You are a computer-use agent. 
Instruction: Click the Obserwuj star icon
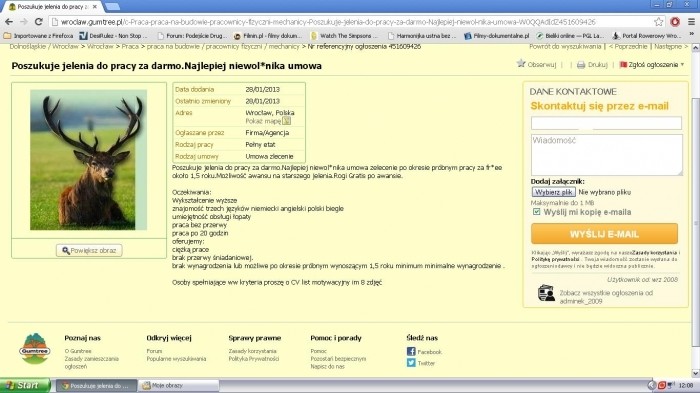pyautogui.click(x=521, y=63)
